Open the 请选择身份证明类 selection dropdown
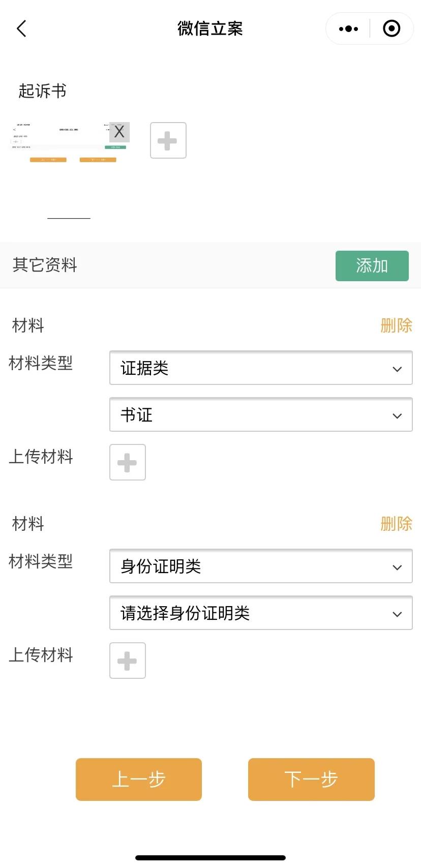 (x=261, y=613)
